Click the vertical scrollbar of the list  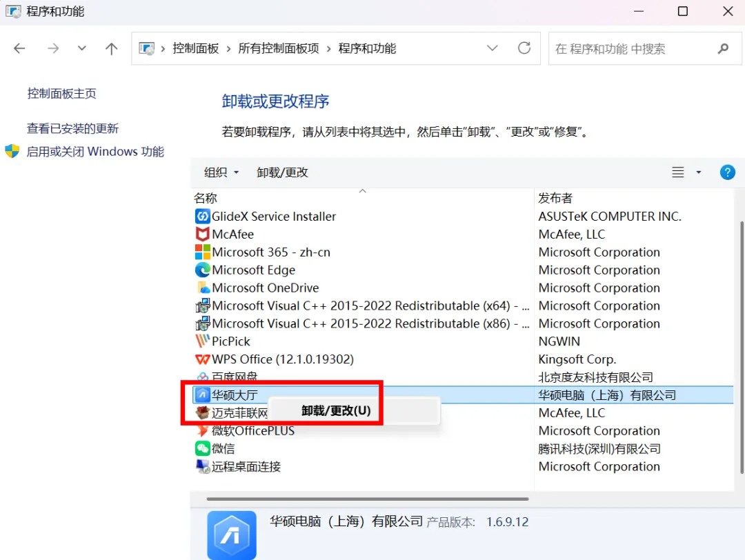pos(742,347)
